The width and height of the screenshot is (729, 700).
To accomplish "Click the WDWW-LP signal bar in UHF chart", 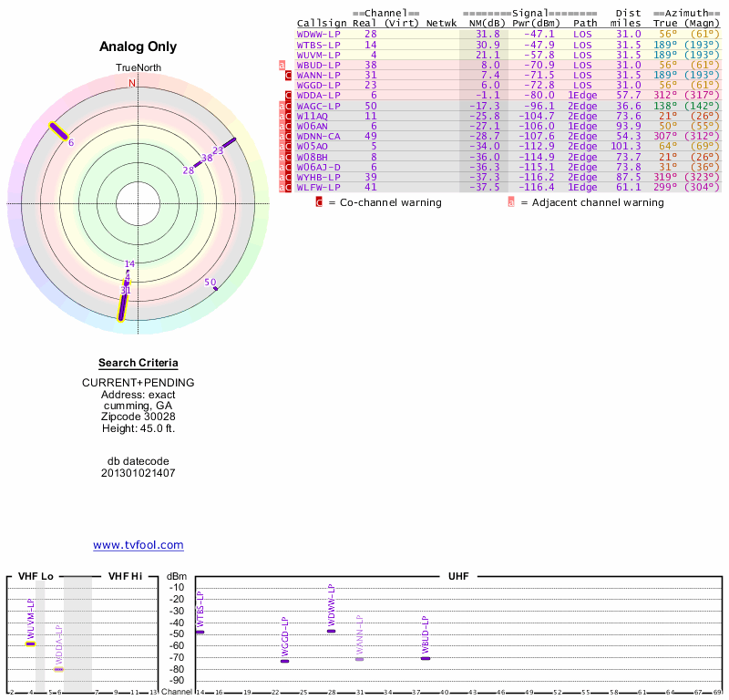I will pyautogui.click(x=331, y=631).
